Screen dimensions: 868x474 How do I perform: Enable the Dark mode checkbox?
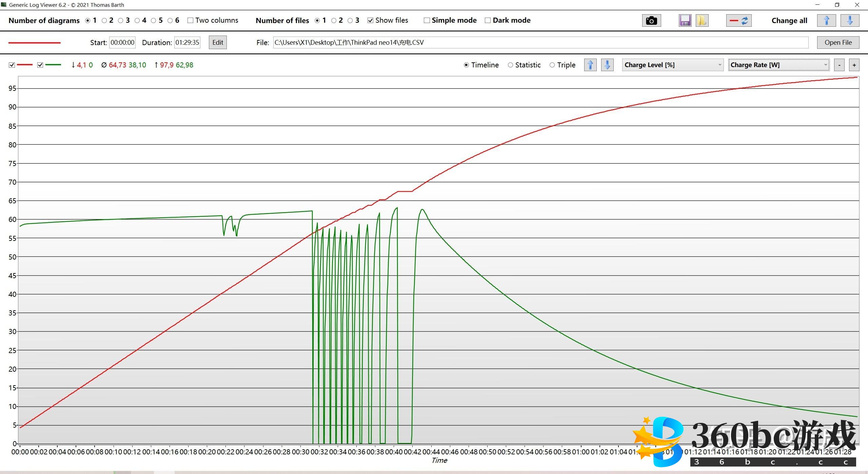(488, 20)
